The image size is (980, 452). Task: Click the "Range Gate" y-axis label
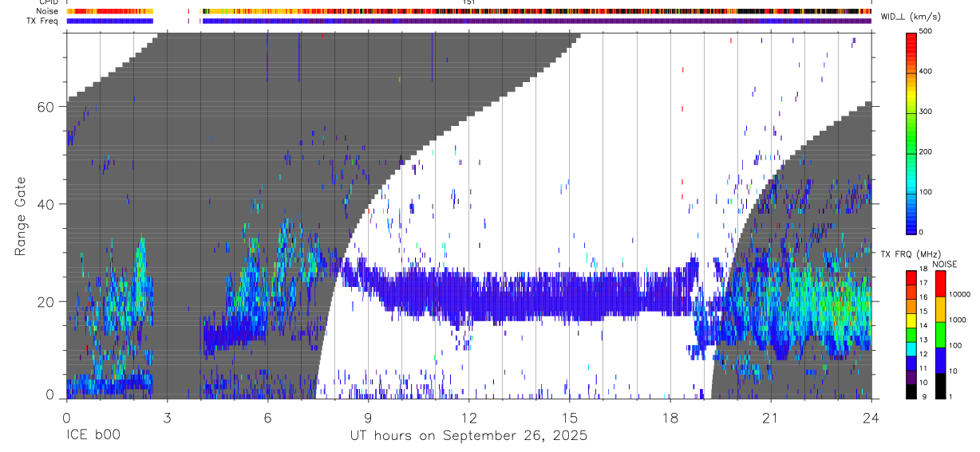click(22, 215)
